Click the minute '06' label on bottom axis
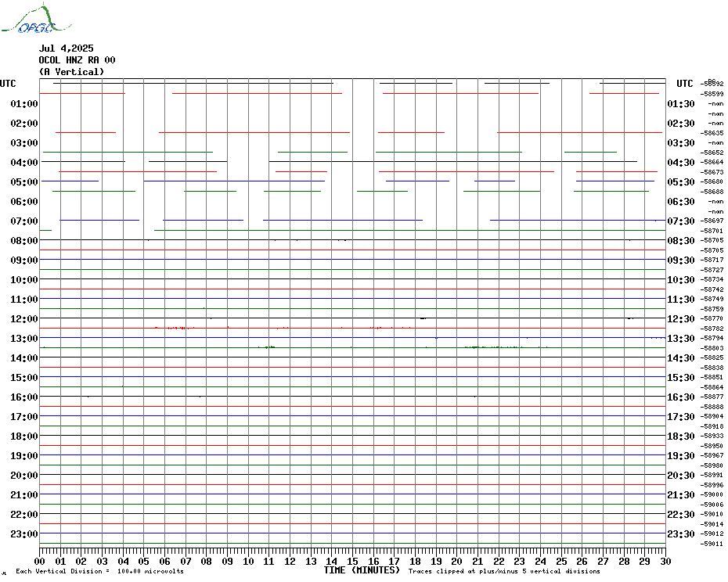Viewport: 728px width, 582px height. 165,562
